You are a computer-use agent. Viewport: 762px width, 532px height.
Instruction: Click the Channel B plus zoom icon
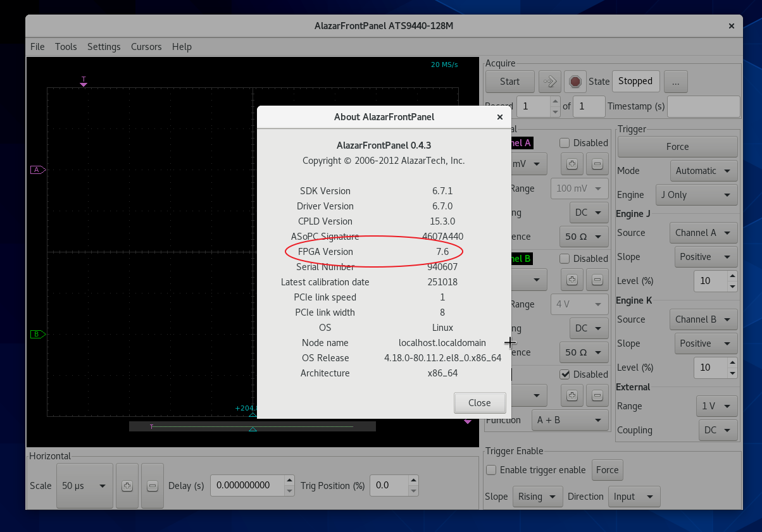pos(572,279)
